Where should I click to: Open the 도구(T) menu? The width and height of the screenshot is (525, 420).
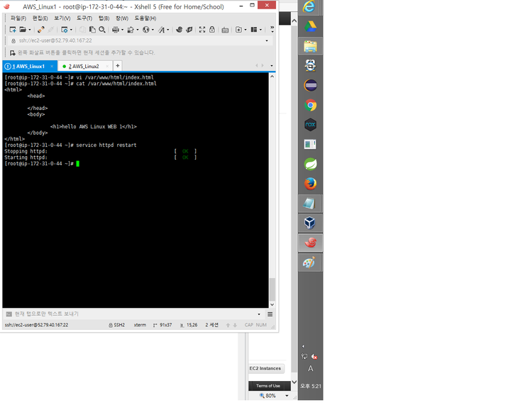[x=84, y=18]
